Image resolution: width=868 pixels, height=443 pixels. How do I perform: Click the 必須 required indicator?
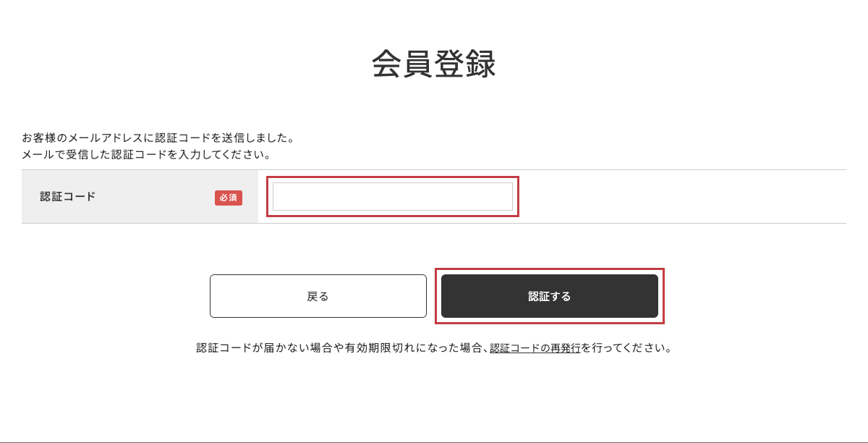point(229,198)
